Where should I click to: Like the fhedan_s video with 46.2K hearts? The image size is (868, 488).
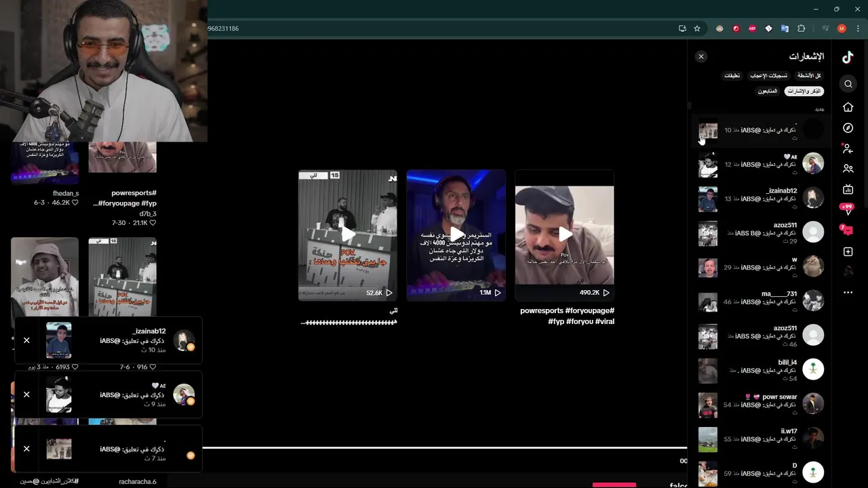point(75,203)
